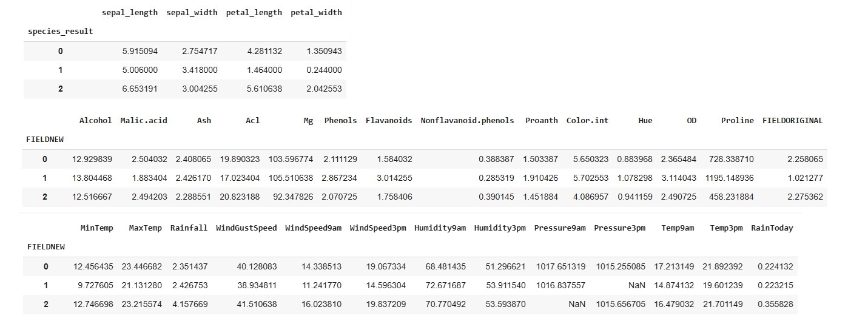Click the Malic.acid column header
868x321 pixels.
tap(144, 120)
